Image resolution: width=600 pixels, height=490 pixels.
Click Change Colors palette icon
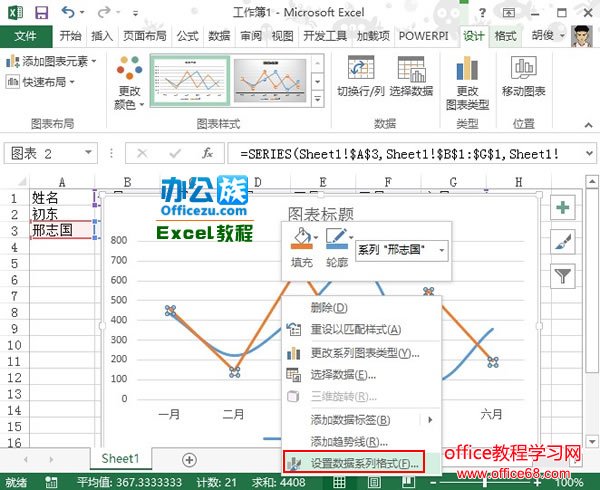click(129, 67)
